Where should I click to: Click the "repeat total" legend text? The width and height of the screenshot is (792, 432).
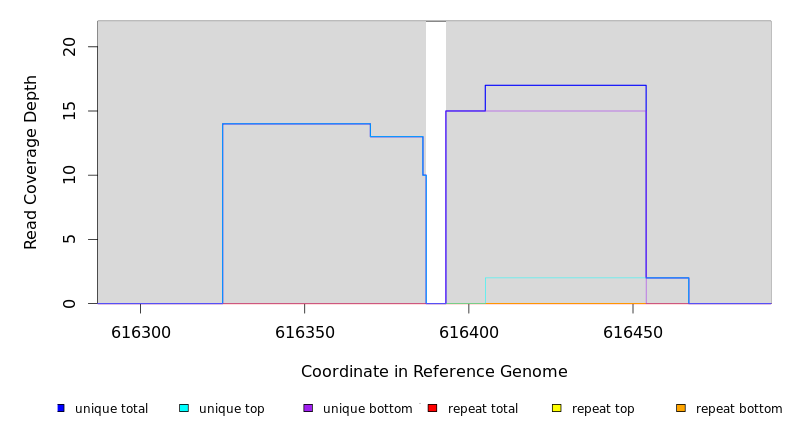483,409
